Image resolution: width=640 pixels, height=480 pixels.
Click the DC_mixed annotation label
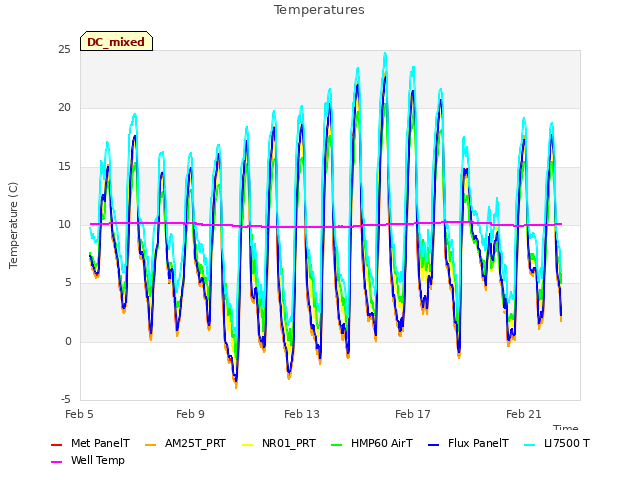coord(116,41)
